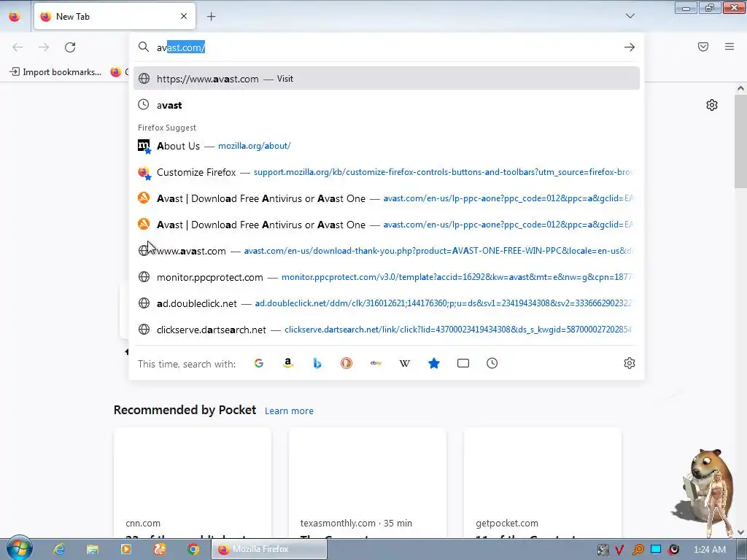Click the scrollbar up arrow
Viewport: 747px width, 560px height.
click(740, 88)
